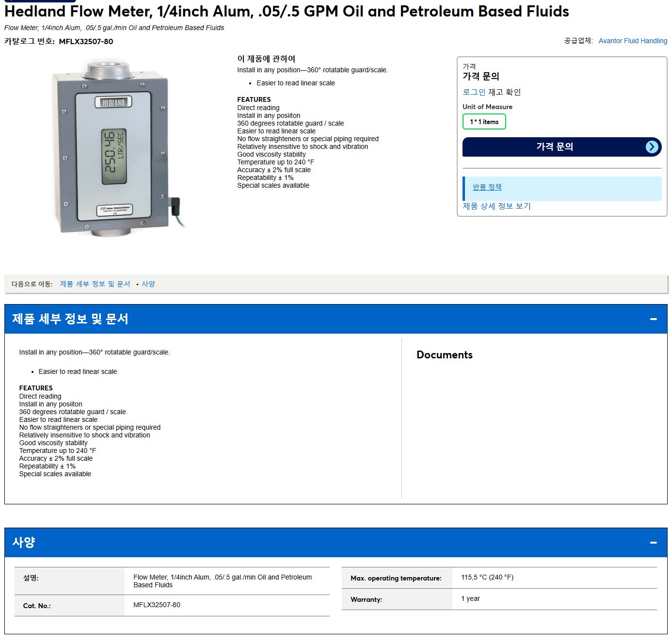Collapse the 사양 section using minus icon

click(653, 543)
